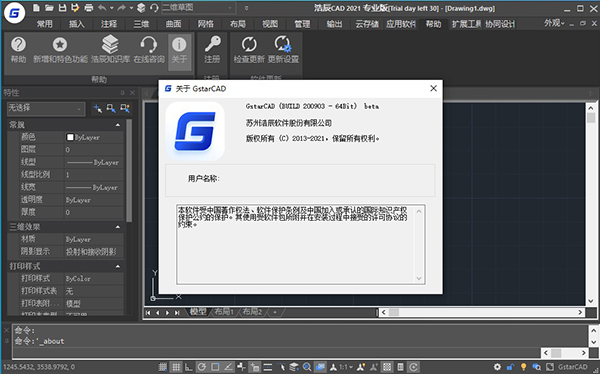Close the 关于 GstarCAD dialog
The width and height of the screenshot is (600, 374).
tap(433, 88)
